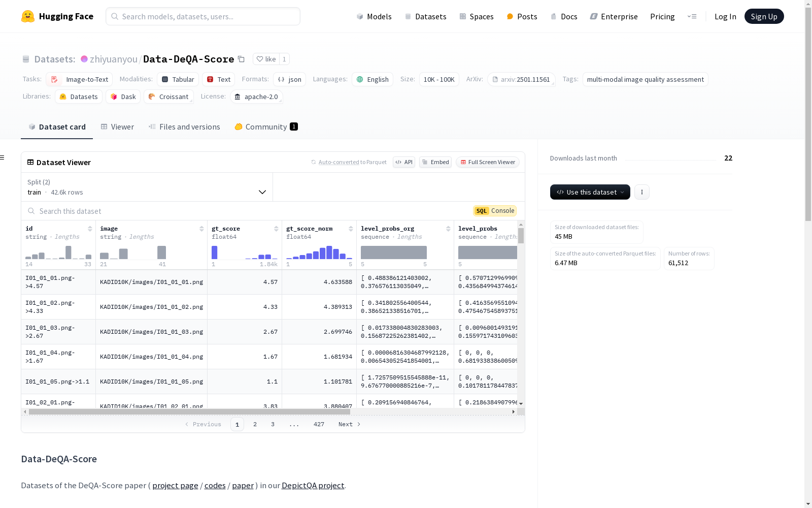Image resolution: width=812 pixels, height=508 pixels.
Task: Switch to the Viewer tab
Action: 117,127
